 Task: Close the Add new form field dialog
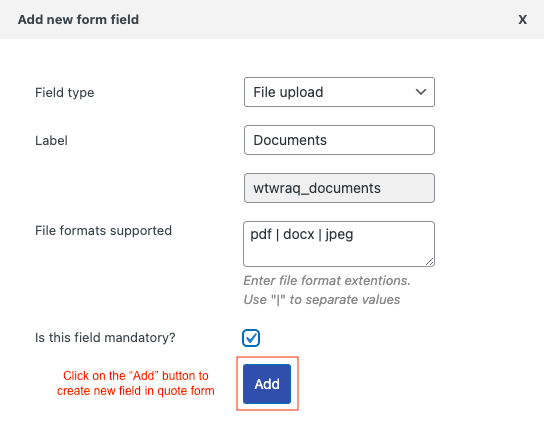[x=522, y=20]
